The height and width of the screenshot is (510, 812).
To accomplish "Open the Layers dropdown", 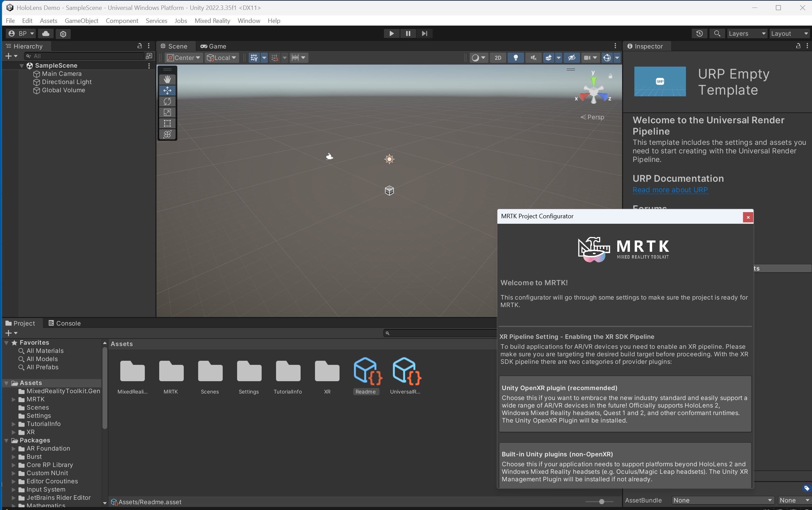I will pyautogui.click(x=747, y=33).
